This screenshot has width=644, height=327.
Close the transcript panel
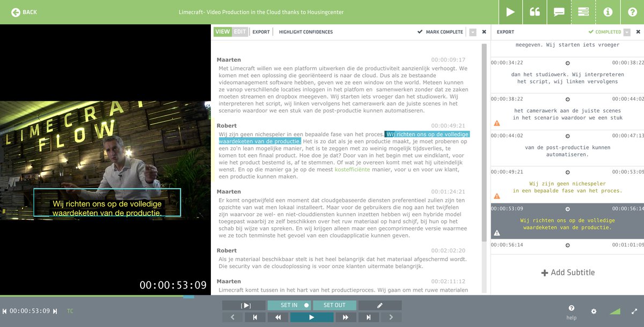tap(484, 32)
